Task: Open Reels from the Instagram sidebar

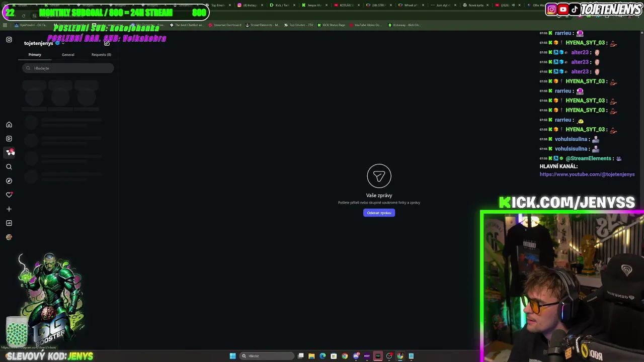Action: coord(9,138)
